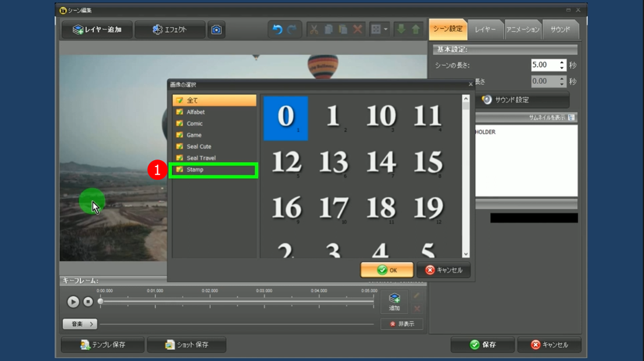Click the エフェクト effects button

[x=169, y=30]
